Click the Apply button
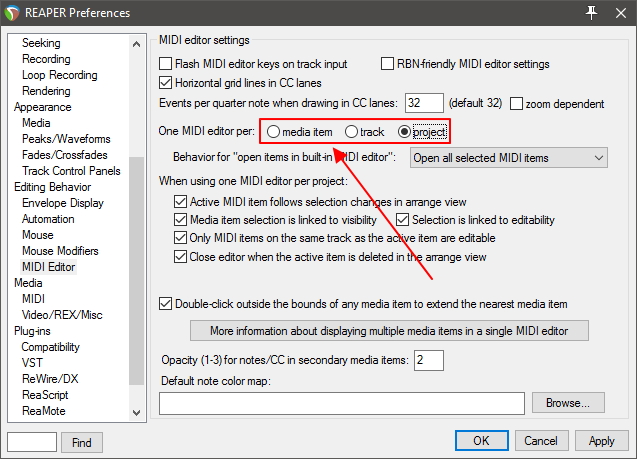 [x=601, y=441]
